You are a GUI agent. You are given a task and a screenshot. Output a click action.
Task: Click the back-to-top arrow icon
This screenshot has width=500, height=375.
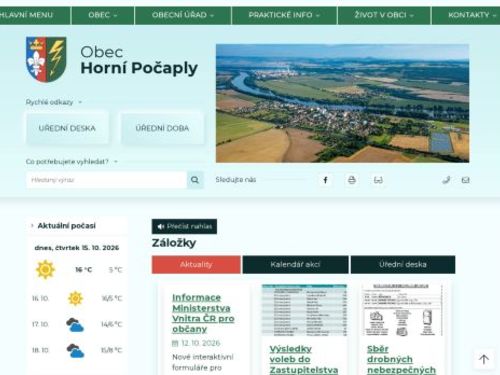[x=484, y=359]
